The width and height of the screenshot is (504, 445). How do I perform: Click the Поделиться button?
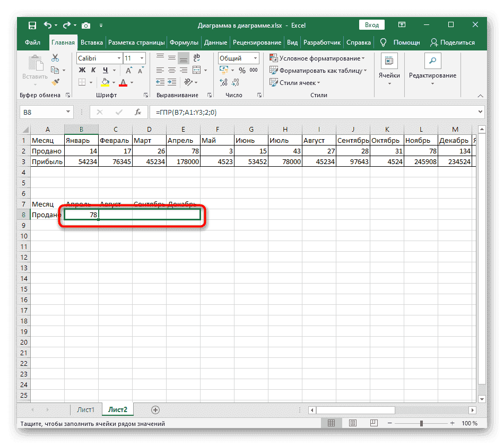[x=457, y=42]
